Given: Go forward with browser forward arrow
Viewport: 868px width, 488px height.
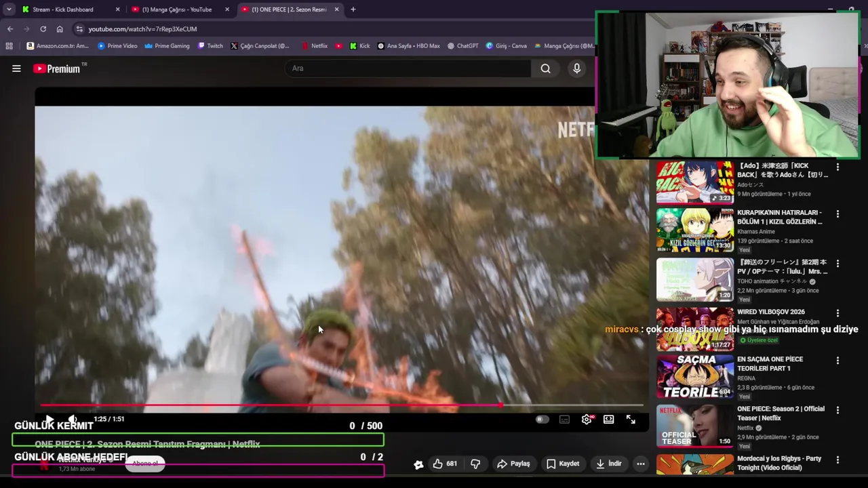Looking at the screenshot, I should click(26, 29).
